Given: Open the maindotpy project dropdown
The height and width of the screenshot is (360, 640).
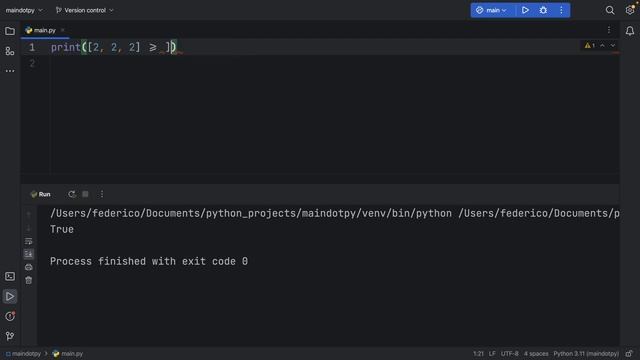Looking at the screenshot, I should [24, 10].
